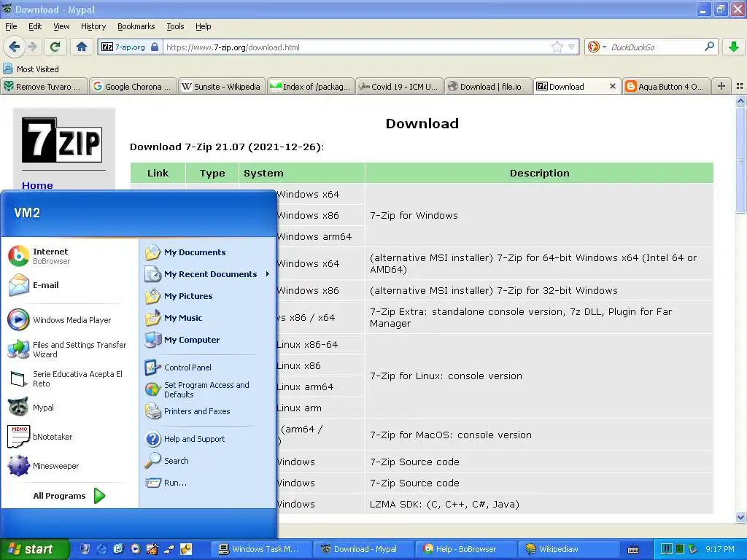Open My Documents in Start menu
The width and height of the screenshot is (747, 560).
(x=207, y=252)
